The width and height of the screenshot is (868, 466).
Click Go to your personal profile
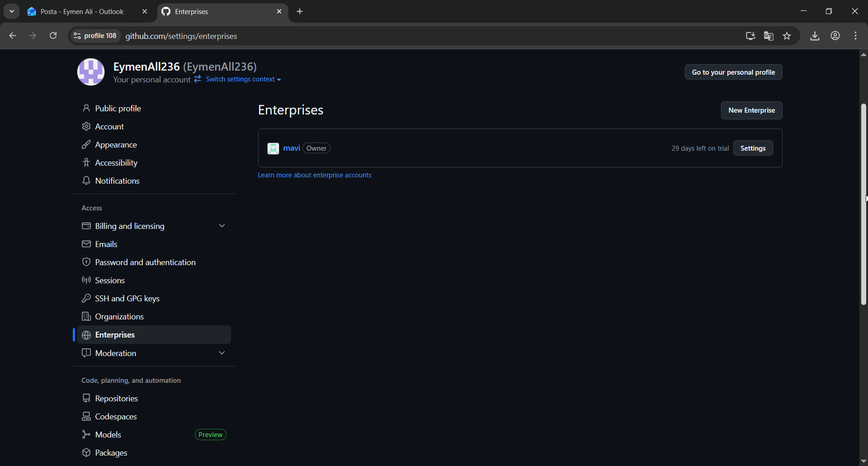[733, 72]
